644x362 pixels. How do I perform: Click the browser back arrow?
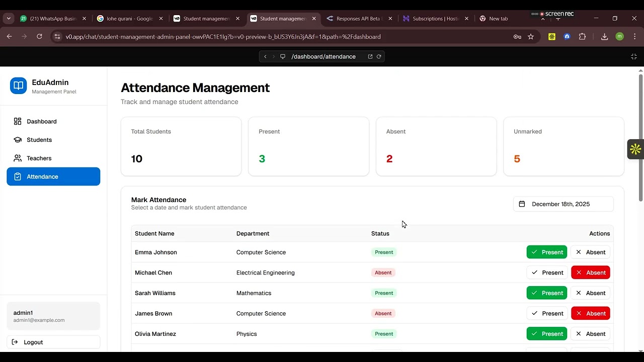[x=9, y=37]
